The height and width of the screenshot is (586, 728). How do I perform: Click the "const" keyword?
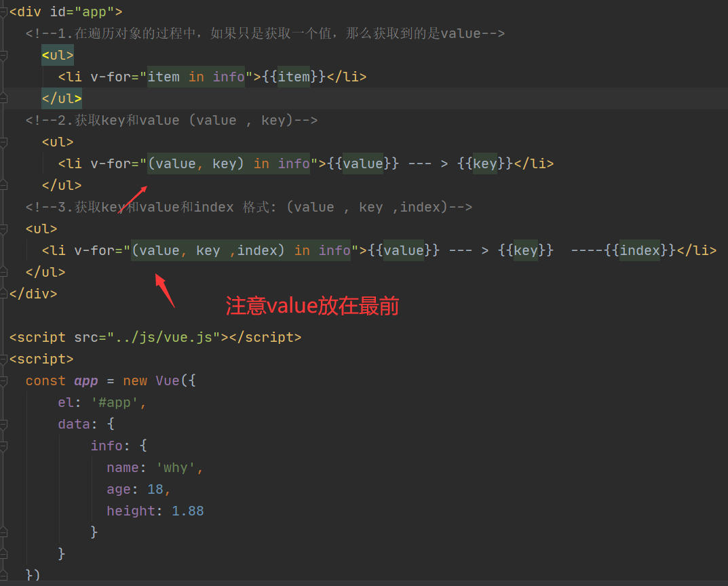pyautogui.click(x=45, y=381)
